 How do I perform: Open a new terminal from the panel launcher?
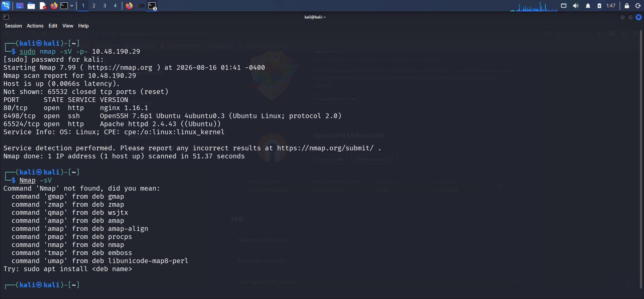[64, 6]
